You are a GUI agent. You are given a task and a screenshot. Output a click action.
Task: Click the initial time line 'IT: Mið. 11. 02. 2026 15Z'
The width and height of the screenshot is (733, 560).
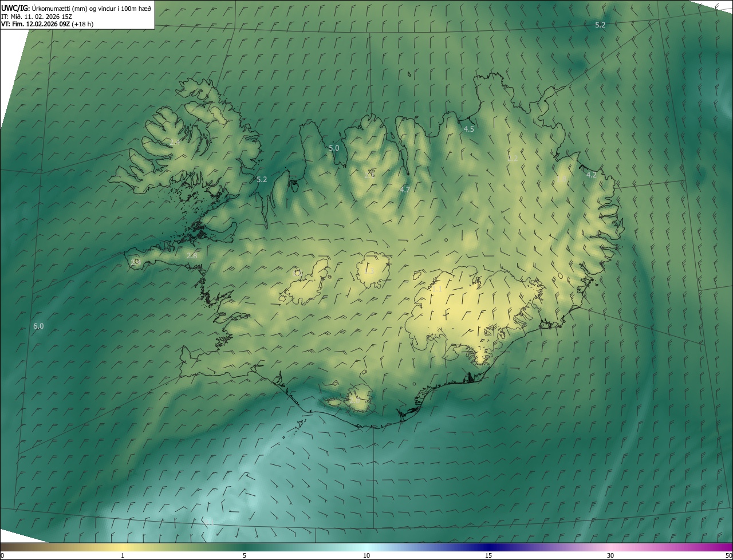(x=36, y=17)
